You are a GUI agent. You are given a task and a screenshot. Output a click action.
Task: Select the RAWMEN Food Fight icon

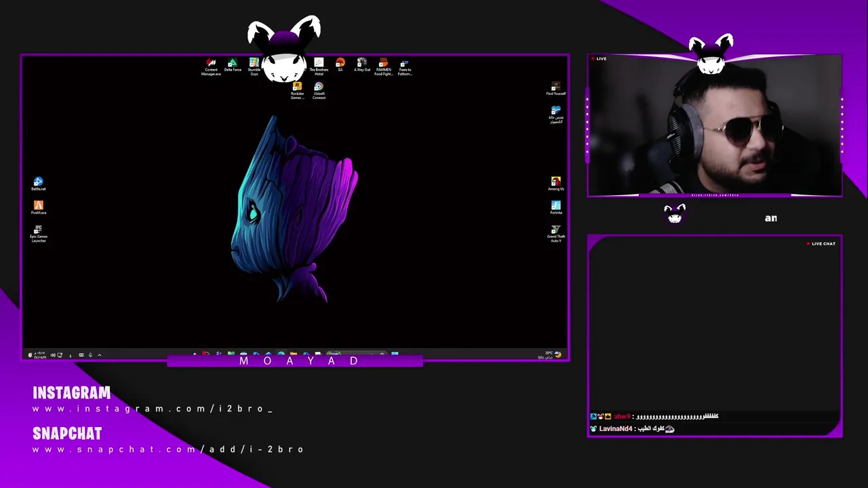coord(383,67)
